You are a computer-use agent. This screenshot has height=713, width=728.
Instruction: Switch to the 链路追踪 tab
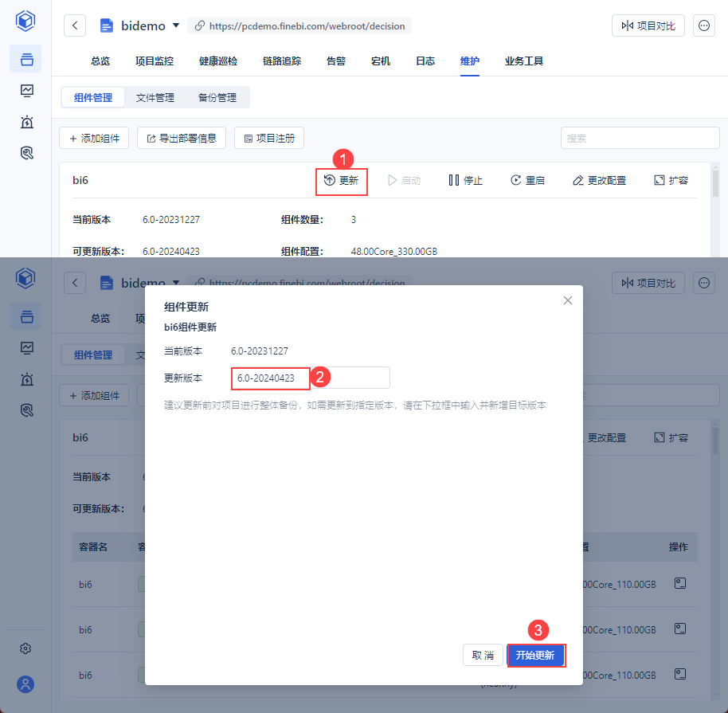[x=282, y=61]
